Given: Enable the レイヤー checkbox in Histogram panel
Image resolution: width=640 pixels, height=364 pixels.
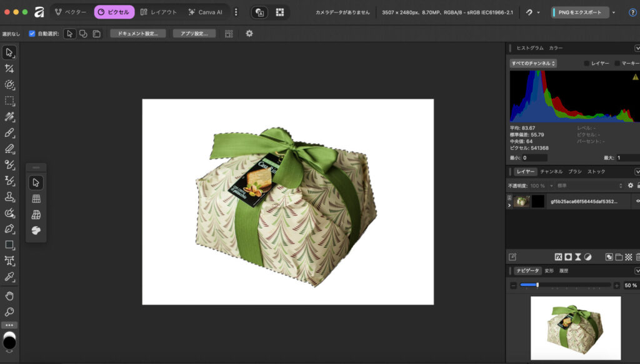Looking at the screenshot, I should [x=587, y=63].
